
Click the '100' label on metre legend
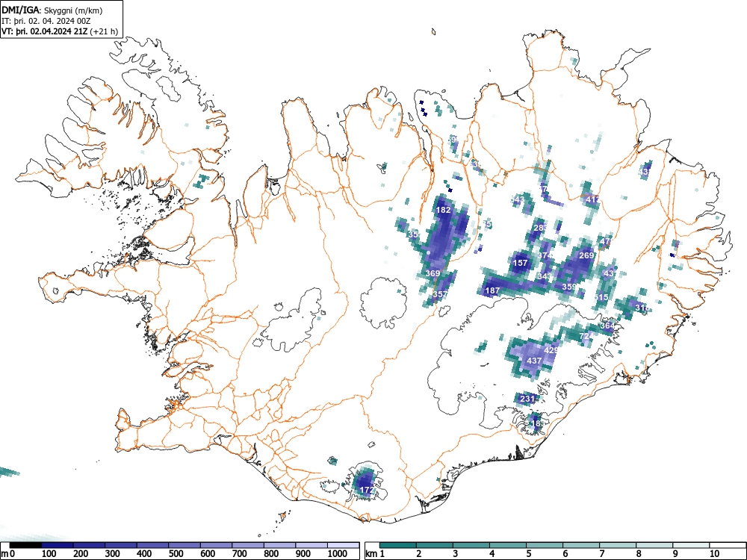click(x=49, y=553)
